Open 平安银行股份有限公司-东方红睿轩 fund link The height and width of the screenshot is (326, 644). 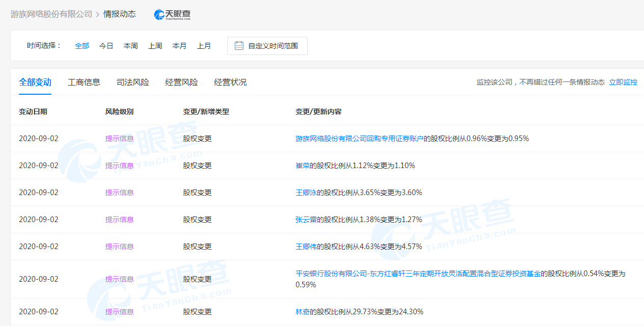point(418,274)
